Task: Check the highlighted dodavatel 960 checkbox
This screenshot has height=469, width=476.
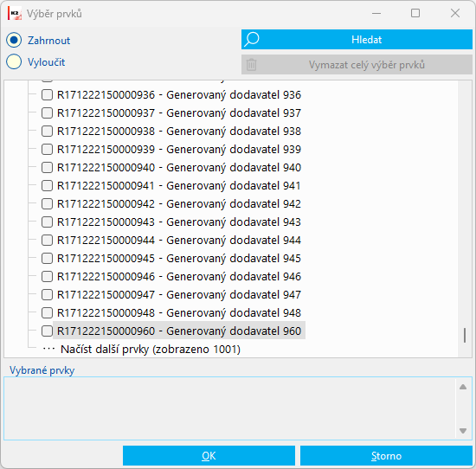Action: [x=47, y=331]
